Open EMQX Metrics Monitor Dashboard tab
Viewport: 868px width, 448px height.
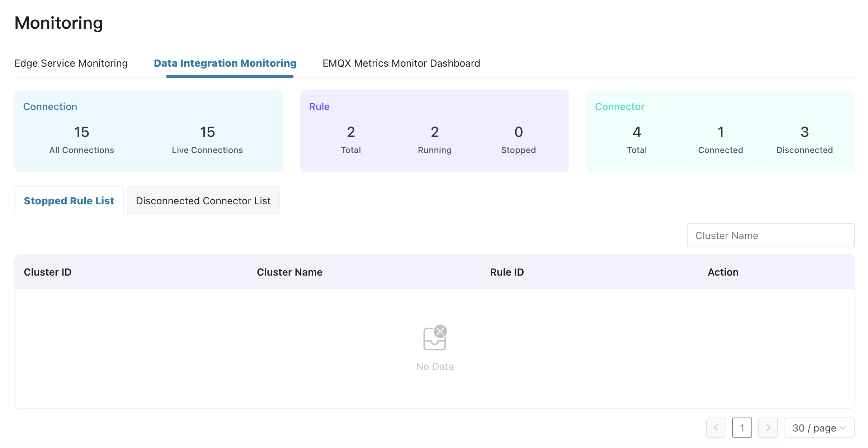pos(401,63)
